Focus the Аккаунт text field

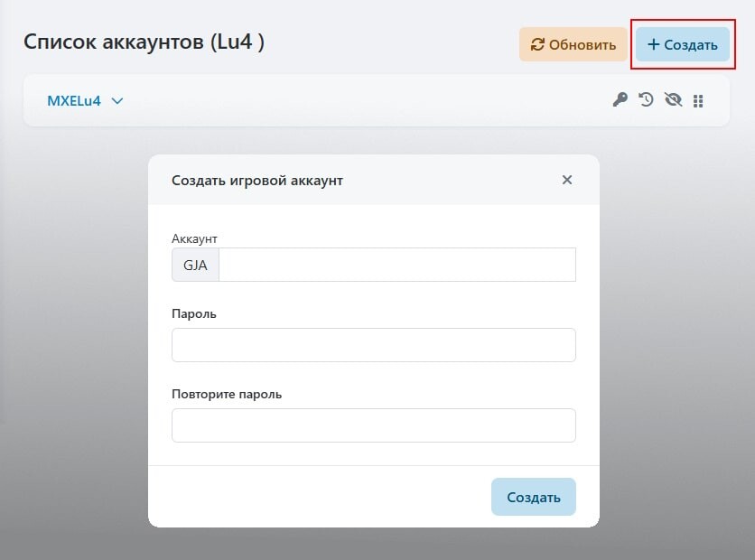(397, 265)
